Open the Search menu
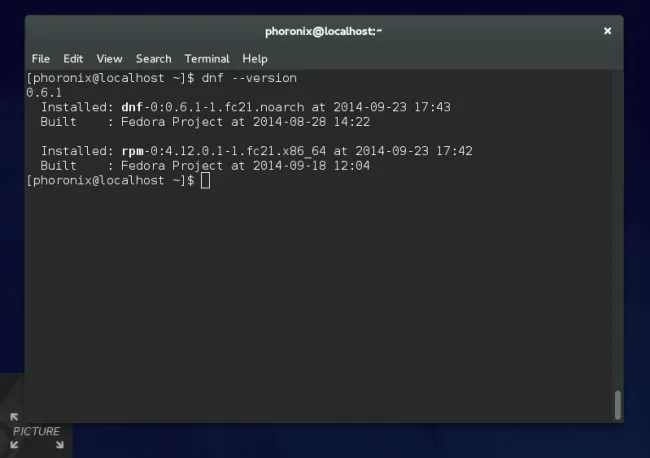650x458 pixels. pos(153,59)
